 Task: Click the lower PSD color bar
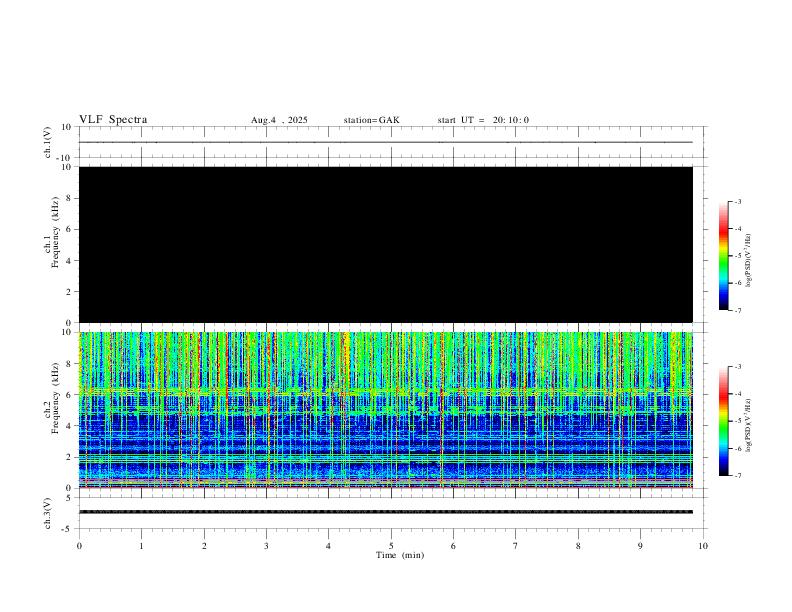click(x=724, y=421)
